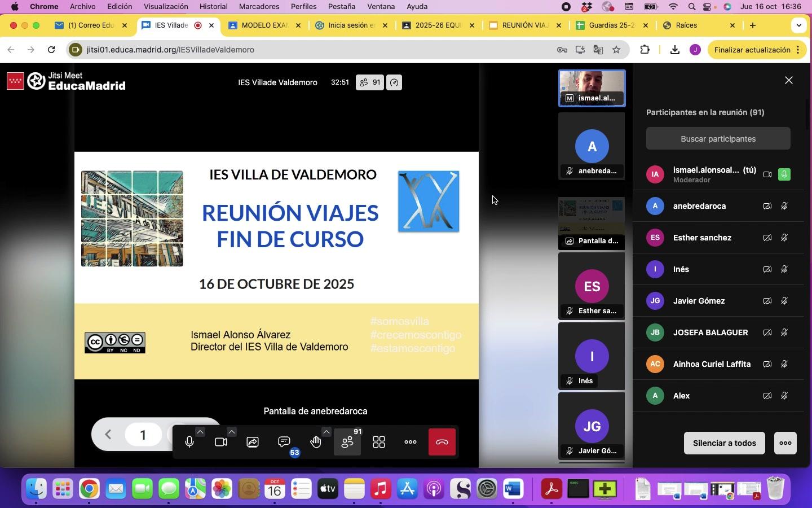Click Finalizar actualización button
812x508 pixels.
(x=756, y=50)
